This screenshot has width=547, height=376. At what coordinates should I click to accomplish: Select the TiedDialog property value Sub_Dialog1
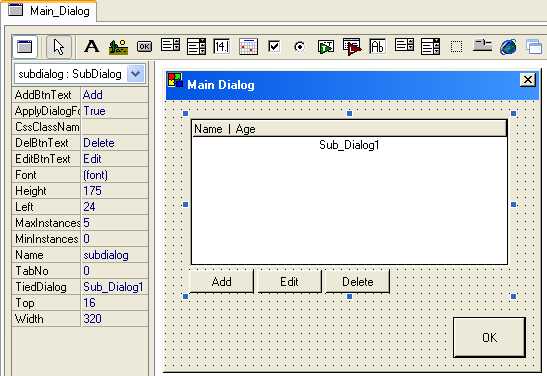[114, 287]
